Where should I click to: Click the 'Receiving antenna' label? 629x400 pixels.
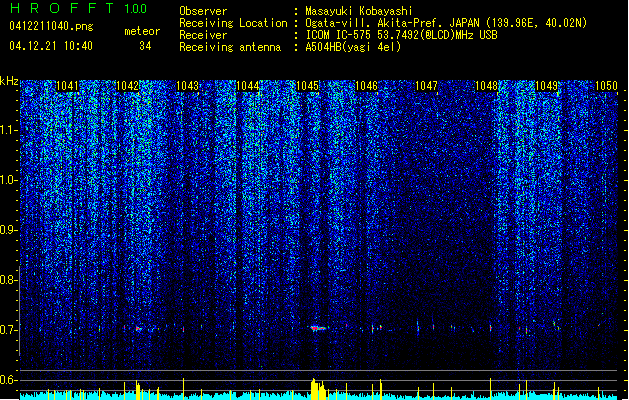coord(230,47)
